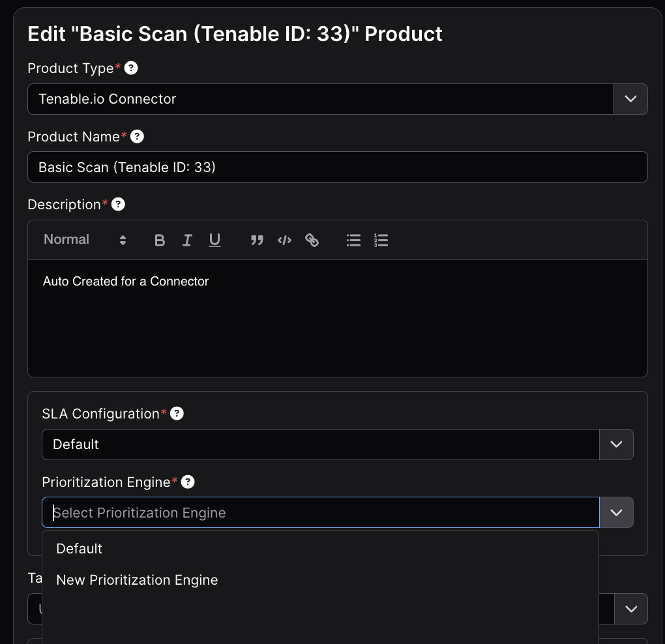This screenshot has height=644, width=665.
Task: Insert a link using the link icon
Action: tap(312, 241)
